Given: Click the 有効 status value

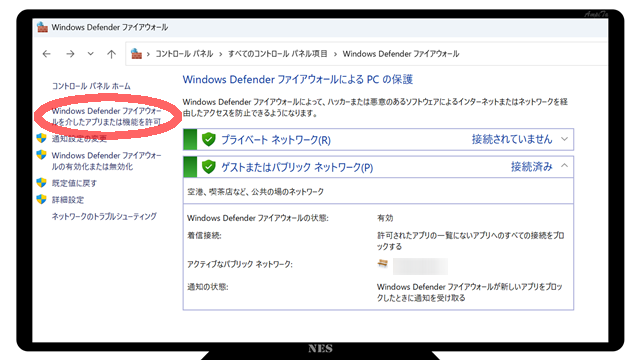Looking at the screenshot, I should (385, 218).
